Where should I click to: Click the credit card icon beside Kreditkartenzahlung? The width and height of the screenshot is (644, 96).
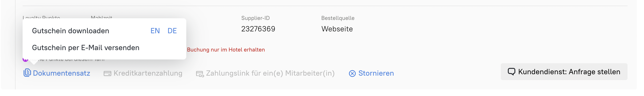[x=107, y=74]
